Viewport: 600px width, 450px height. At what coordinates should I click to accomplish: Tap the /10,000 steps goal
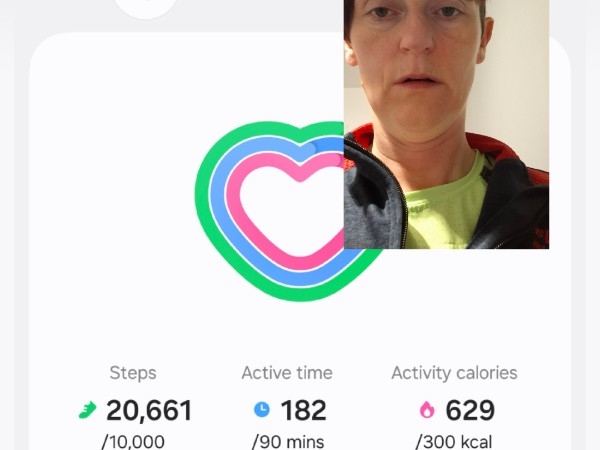(133, 442)
